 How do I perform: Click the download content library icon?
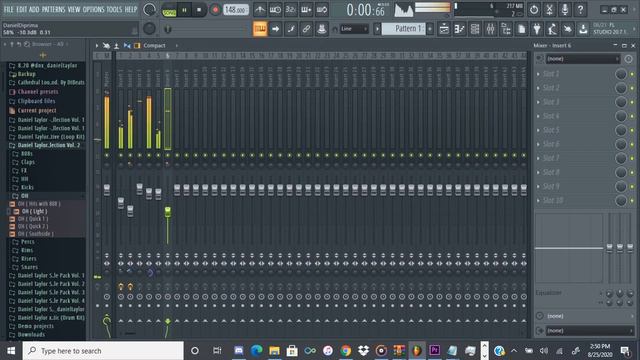click(x=583, y=29)
